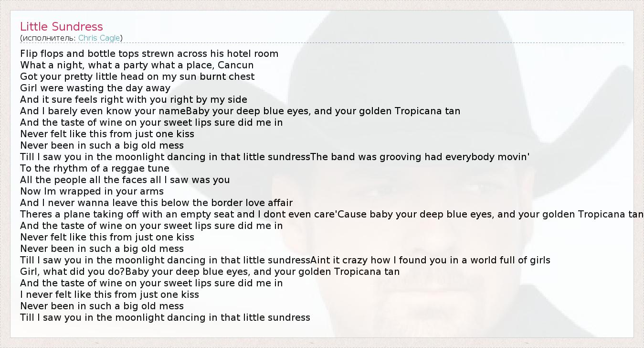The image size is (644, 348).
Task: Select "To the rhythm of a reggae tune"
Action: pos(95,168)
